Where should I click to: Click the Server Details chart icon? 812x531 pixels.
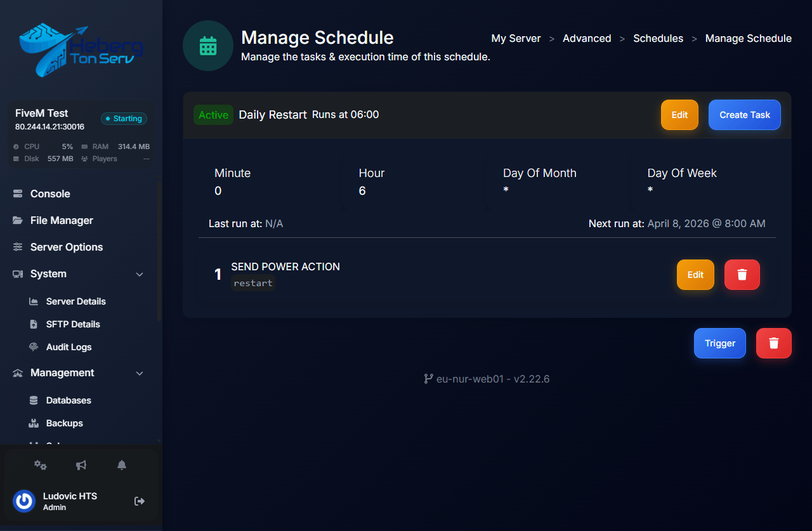tap(34, 301)
